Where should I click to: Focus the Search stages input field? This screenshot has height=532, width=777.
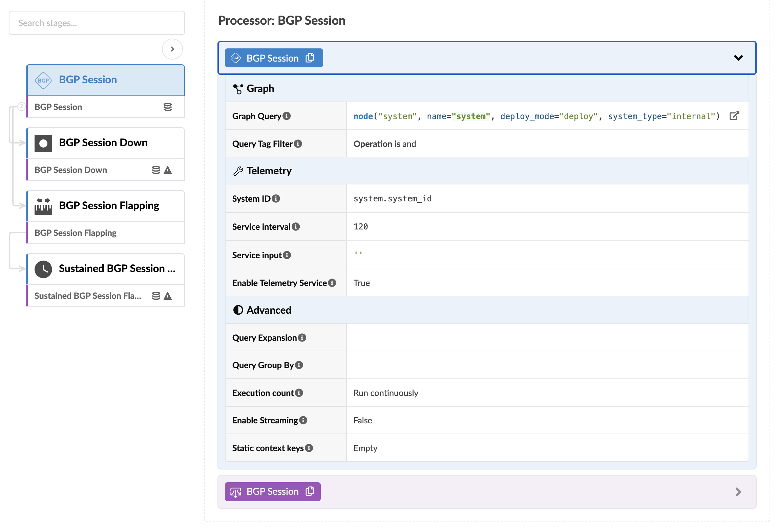tap(97, 23)
